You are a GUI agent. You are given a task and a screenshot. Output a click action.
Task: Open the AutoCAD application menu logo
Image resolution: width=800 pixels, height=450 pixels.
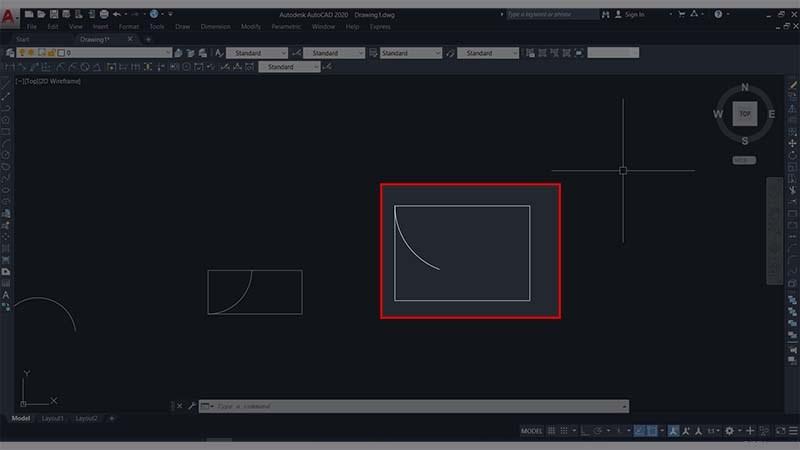pyautogui.click(x=8, y=16)
